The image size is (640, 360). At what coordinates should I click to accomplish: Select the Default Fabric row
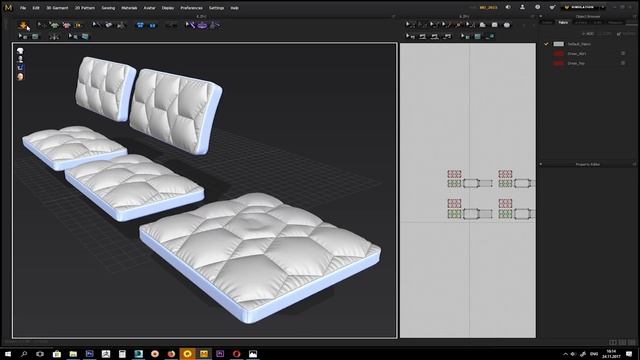(589, 44)
